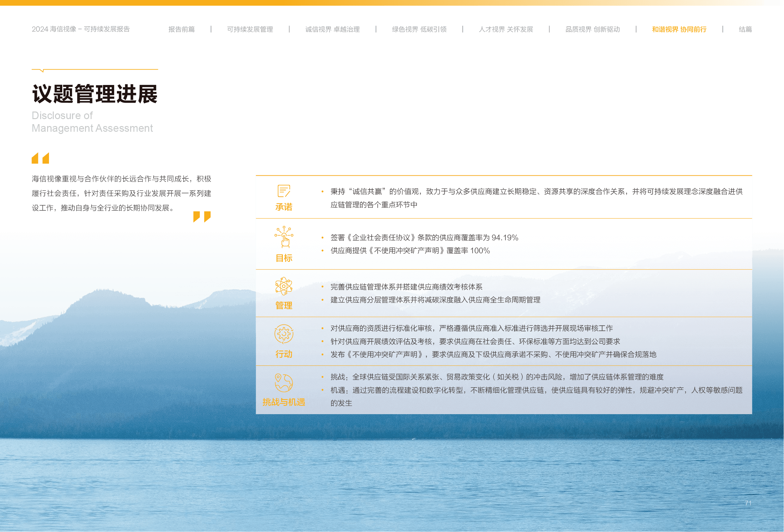Click the 挑战与机遇 globe icon
The image size is (784, 532).
[284, 383]
